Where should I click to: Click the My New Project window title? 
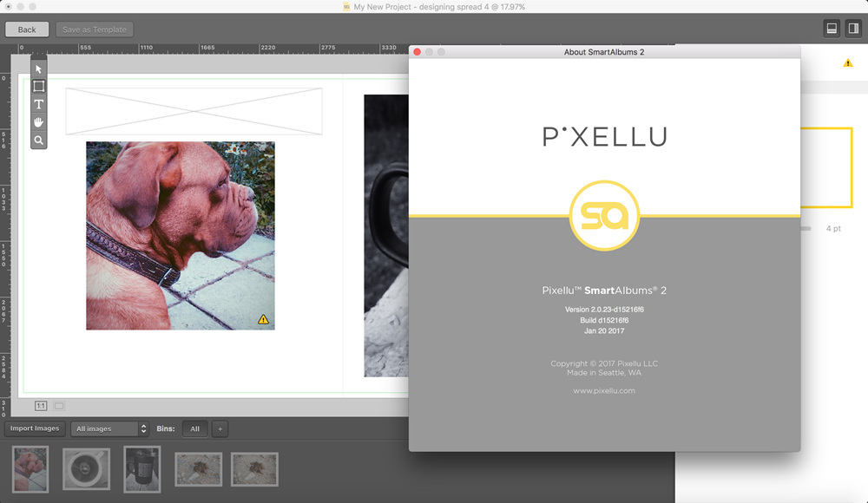(x=439, y=7)
